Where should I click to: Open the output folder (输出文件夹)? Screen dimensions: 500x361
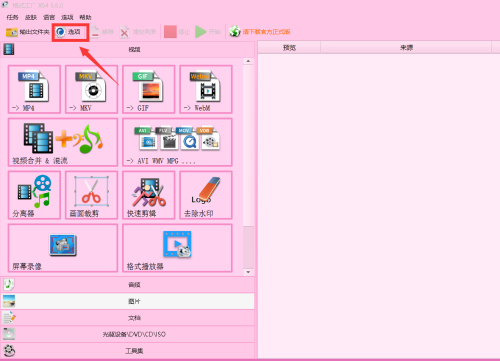(x=28, y=32)
